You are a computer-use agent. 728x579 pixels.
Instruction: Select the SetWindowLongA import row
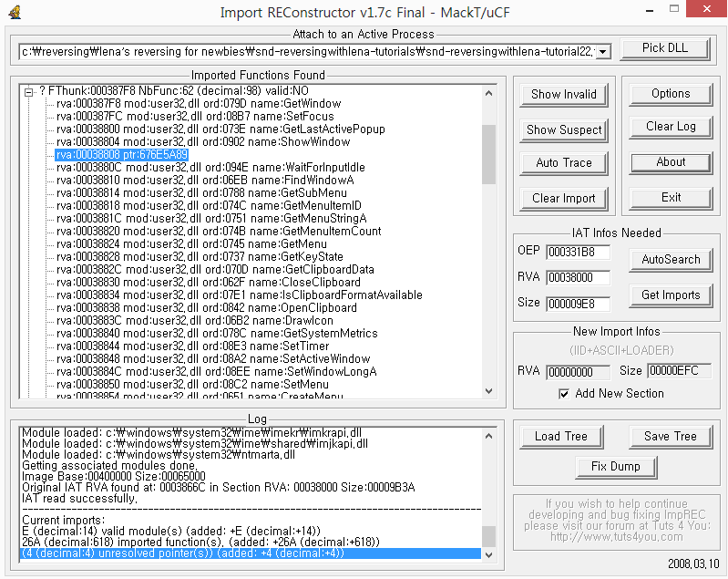216,372
